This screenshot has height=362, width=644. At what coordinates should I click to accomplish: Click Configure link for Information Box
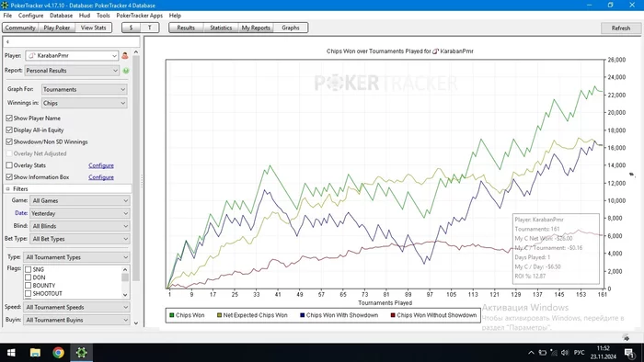click(x=101, y=177)
